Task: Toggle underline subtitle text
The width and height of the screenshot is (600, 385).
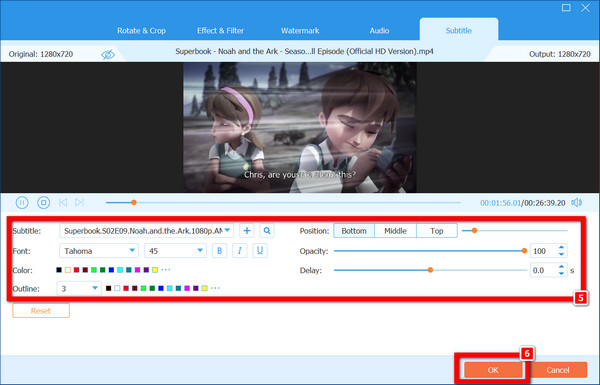Action: pyautogui.click(x=260, y=251)
